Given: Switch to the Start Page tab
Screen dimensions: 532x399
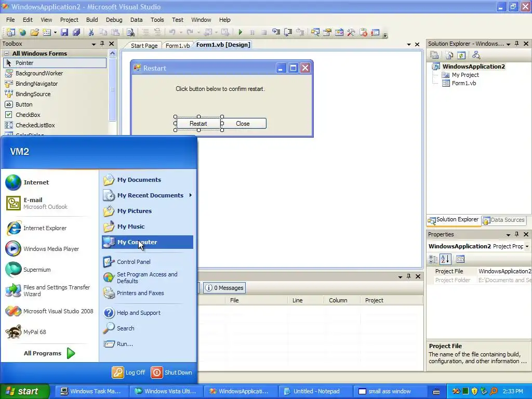Looking at the screenshot, I should 144,46.
